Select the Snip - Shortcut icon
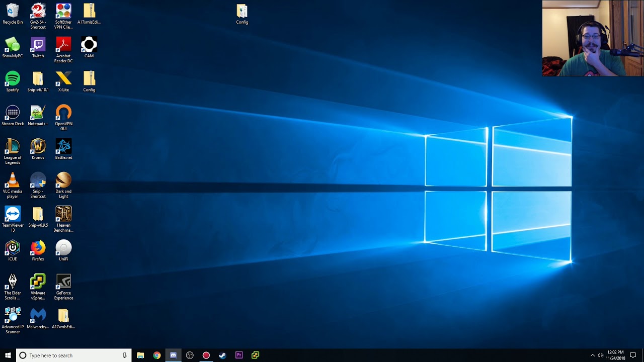 tap(38, 185)
